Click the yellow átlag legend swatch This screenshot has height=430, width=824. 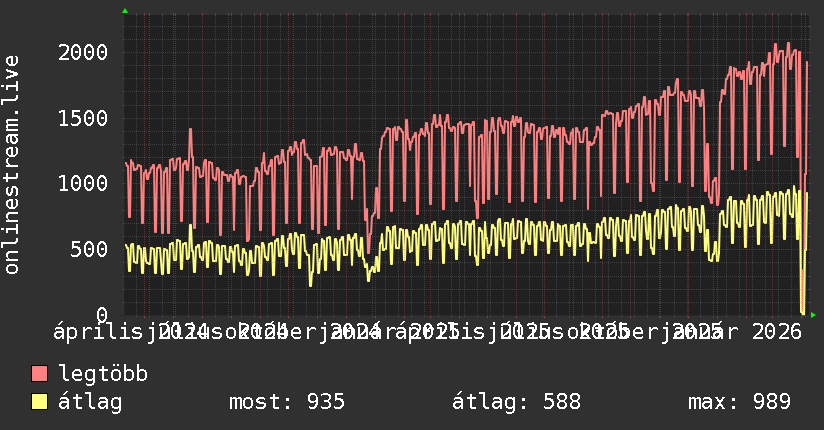tap(39, 402)
